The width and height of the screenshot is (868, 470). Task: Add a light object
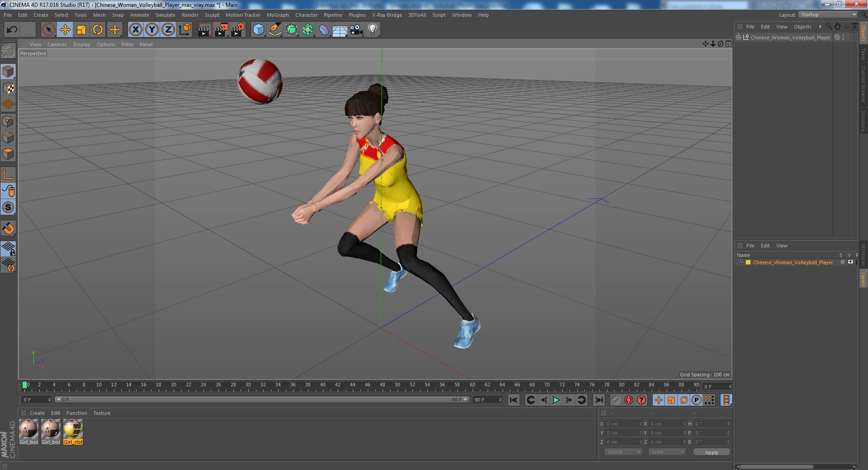373,30
